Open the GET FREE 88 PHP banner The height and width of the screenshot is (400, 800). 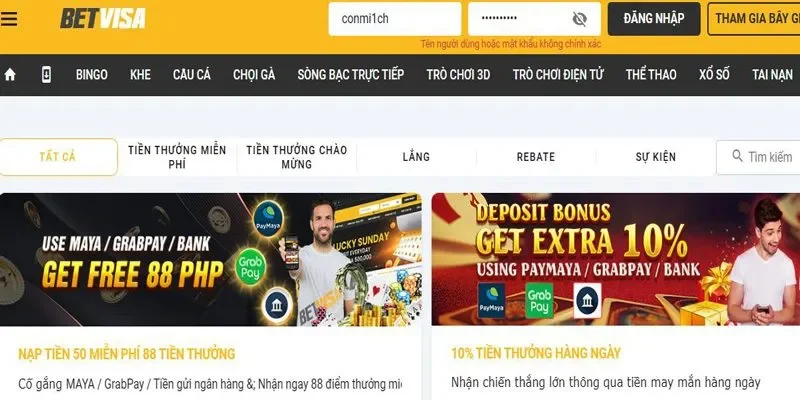[x=211, y=259]
